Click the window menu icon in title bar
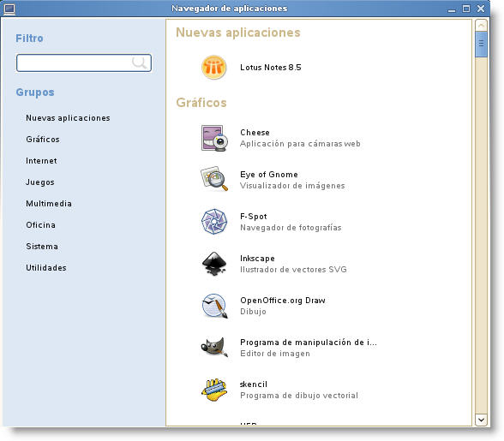The width and height of the screenshot is (504, 441). click(9, 9)
